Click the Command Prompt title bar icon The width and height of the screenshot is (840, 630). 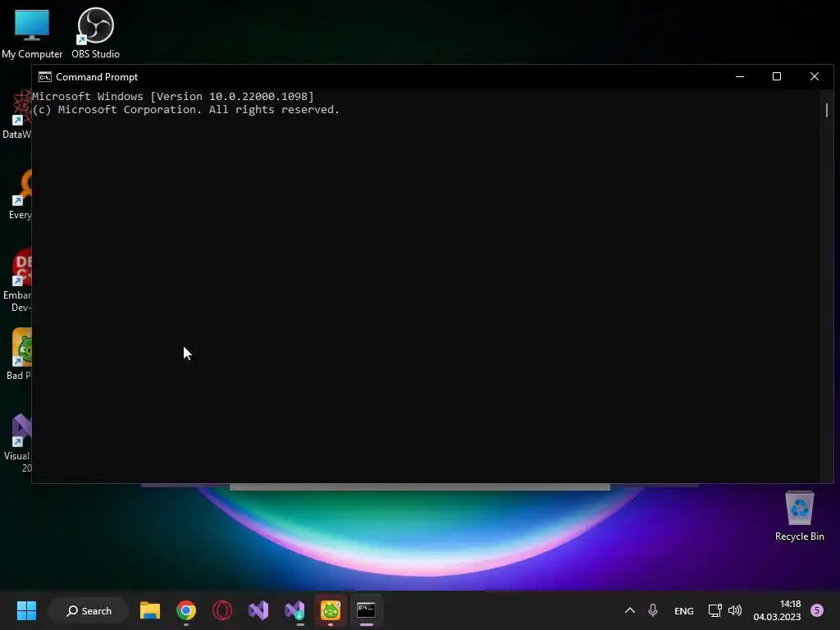point(45,77)
